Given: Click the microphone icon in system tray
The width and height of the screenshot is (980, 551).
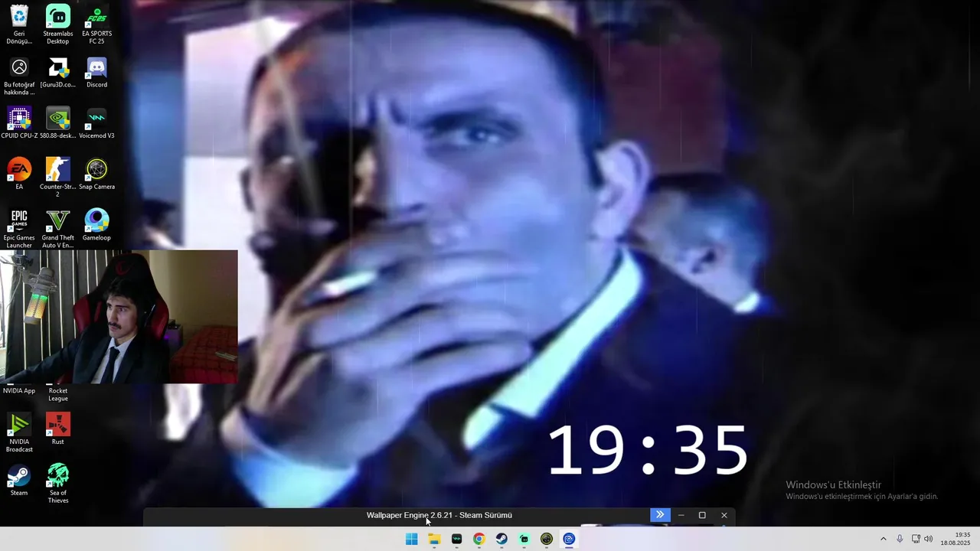Looking at the screenshot, I should point(900,539).
